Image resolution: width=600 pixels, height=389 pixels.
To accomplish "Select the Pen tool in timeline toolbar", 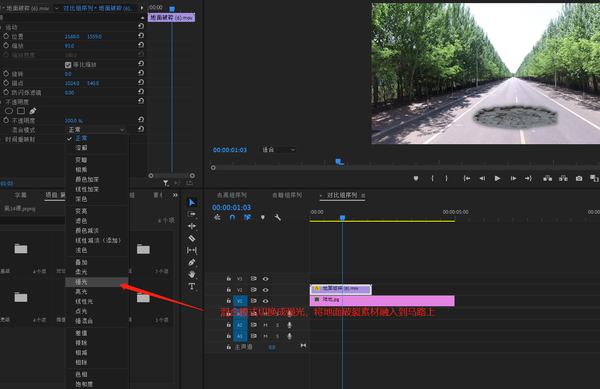I will click(x=192, y=262).
